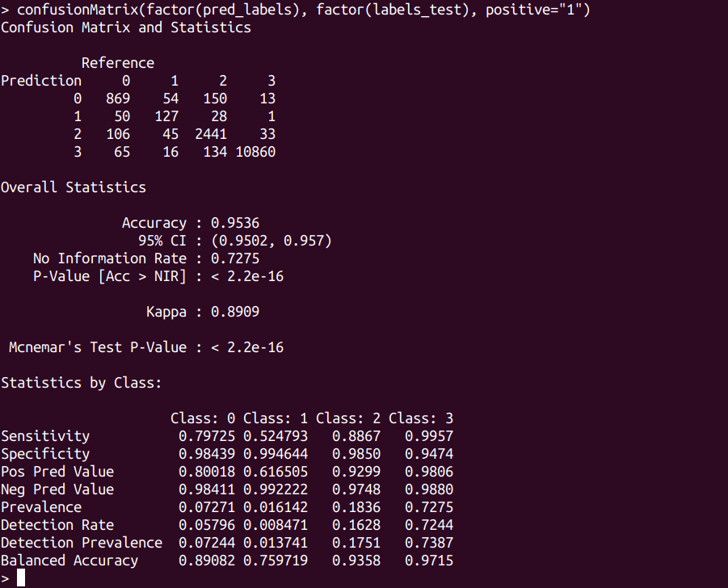Click the 'Overall Statistics' heading

pyautogui.click(x=74, y=187)
